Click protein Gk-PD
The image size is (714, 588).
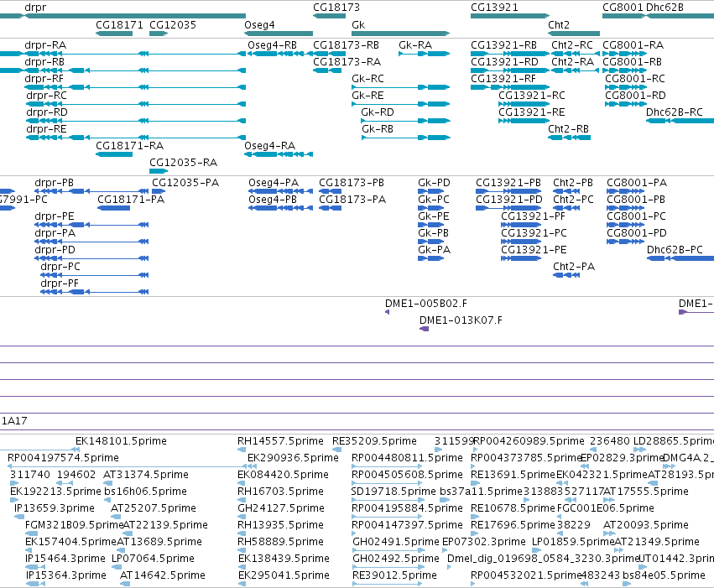tap(430, 191)
